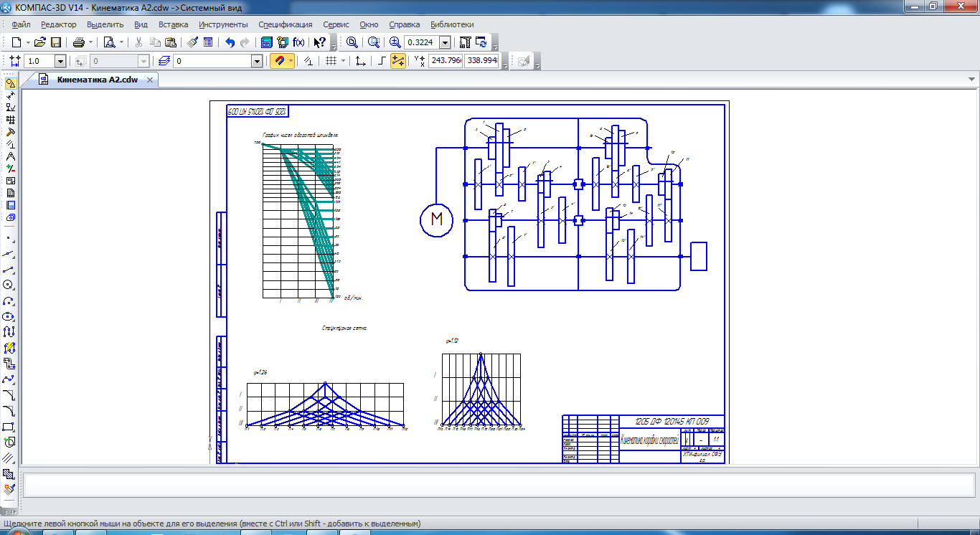980x535 pixels.
Task: Toggle the local coordinate system button
Action: (x=361, y=62)
